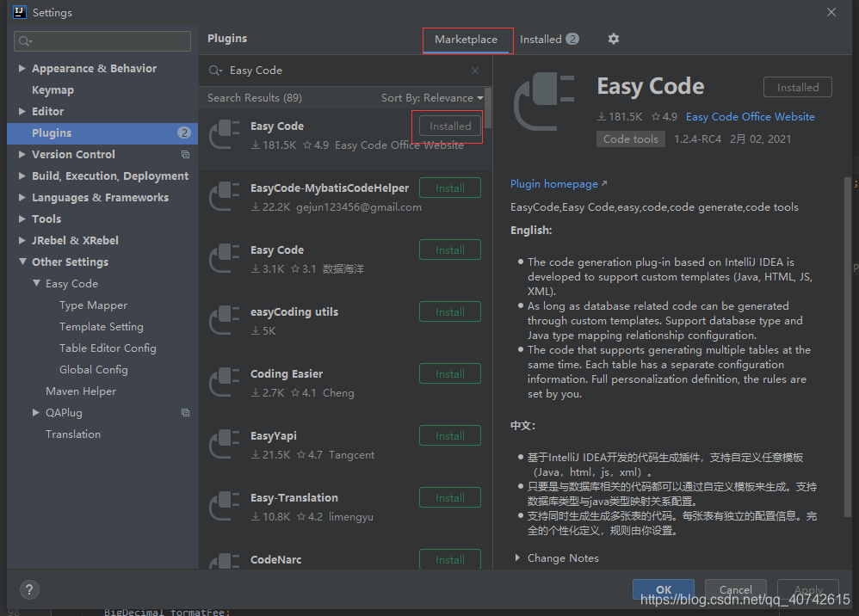Confirm settings with the OK button

tap(663, 589)
